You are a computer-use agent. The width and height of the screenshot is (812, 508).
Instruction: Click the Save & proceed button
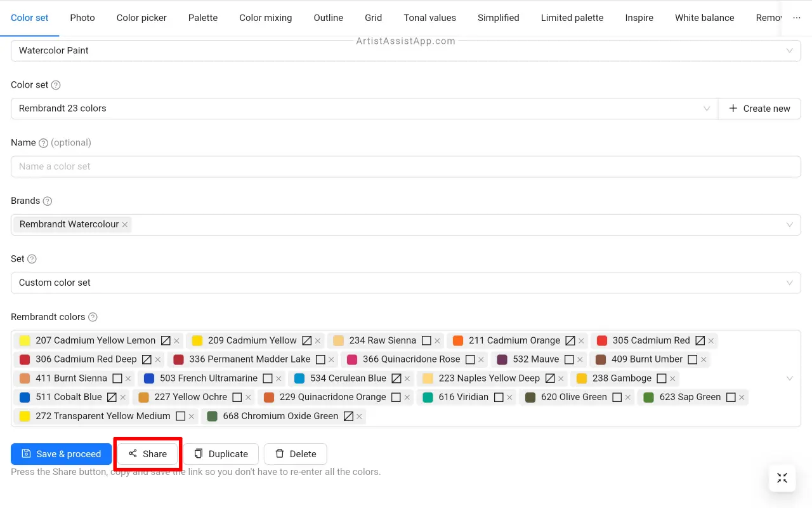pos(61,454)
